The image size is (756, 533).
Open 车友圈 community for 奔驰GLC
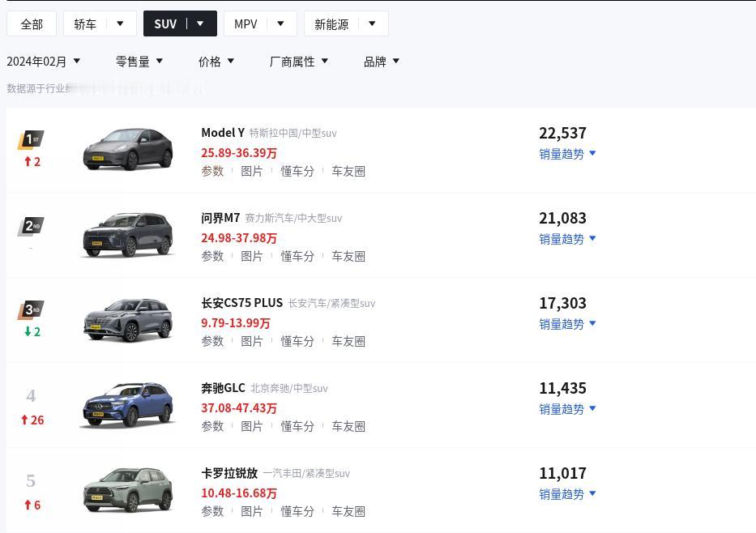[348, 427]
